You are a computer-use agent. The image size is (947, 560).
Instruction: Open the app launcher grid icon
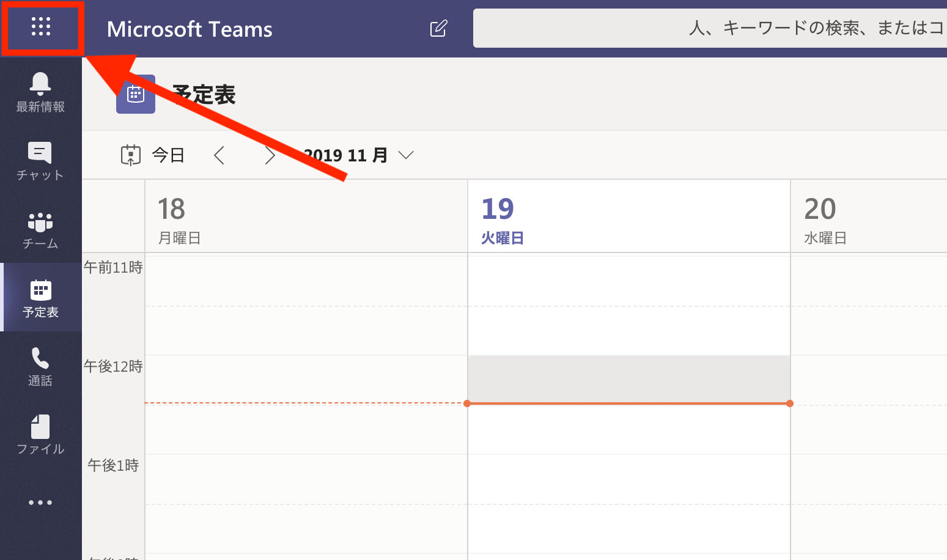(x=41, y=27)
